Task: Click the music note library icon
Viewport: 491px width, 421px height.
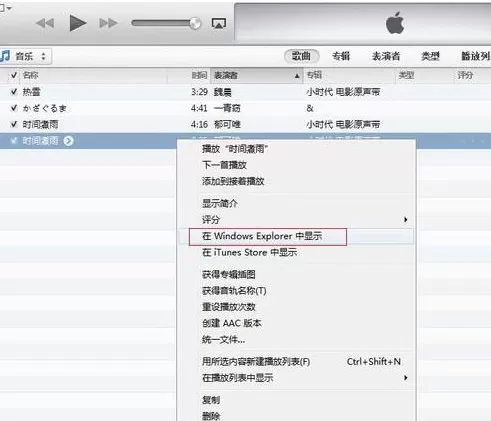Action: click(x=5, y=56)
